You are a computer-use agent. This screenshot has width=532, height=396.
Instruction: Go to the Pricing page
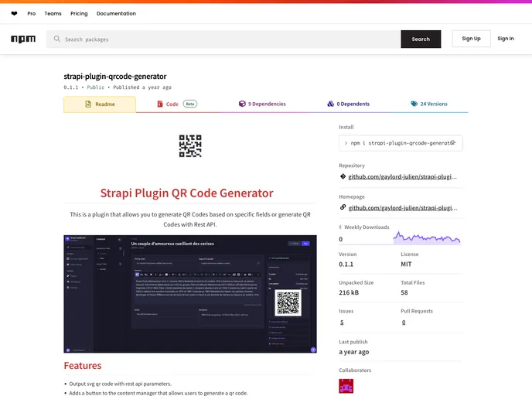pyautogui.click(x=79, y=14)
